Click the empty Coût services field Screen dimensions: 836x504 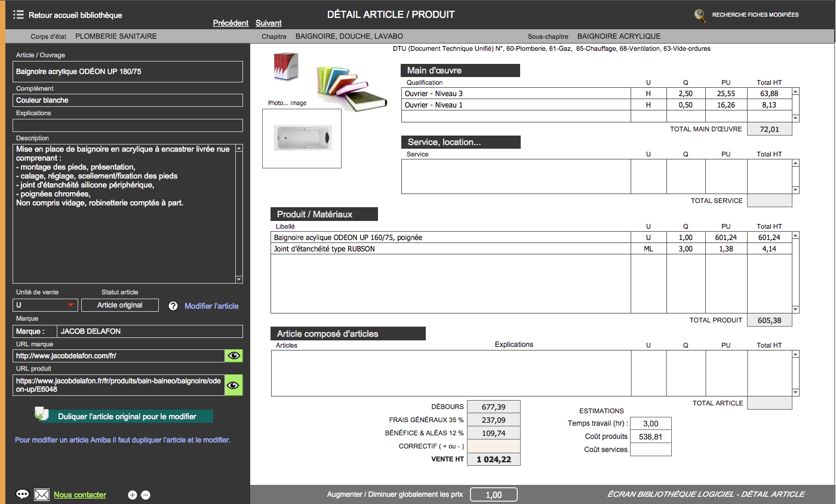[650, 450]
